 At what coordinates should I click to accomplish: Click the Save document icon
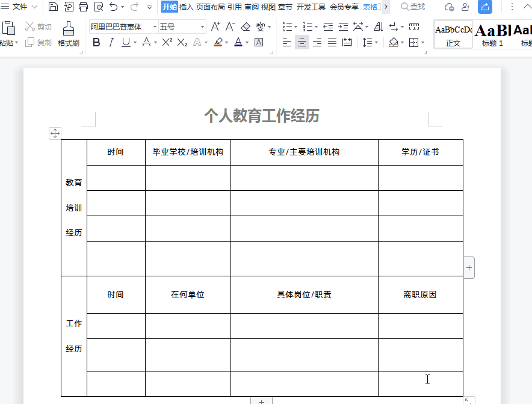53,7
